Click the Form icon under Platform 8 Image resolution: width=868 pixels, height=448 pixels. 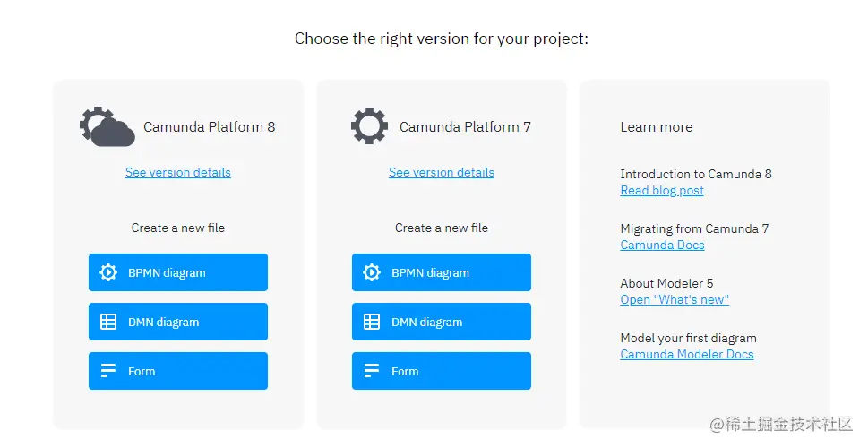(108, 370)
